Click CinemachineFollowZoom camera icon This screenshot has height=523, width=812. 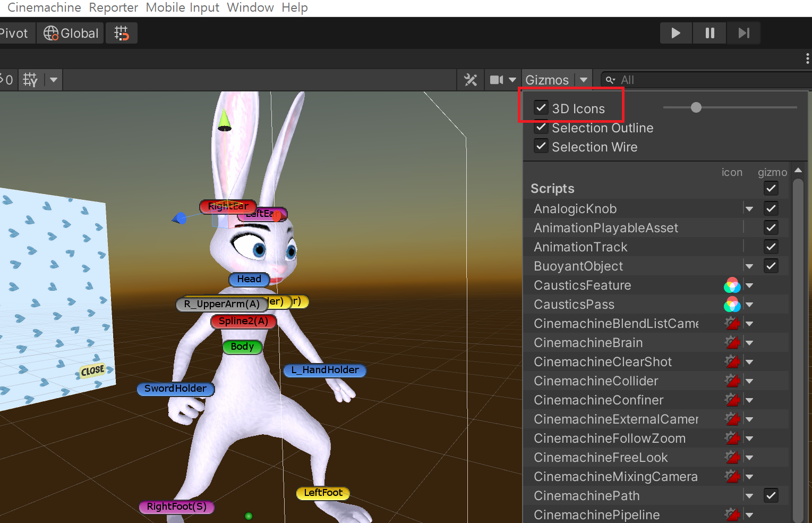733,438
